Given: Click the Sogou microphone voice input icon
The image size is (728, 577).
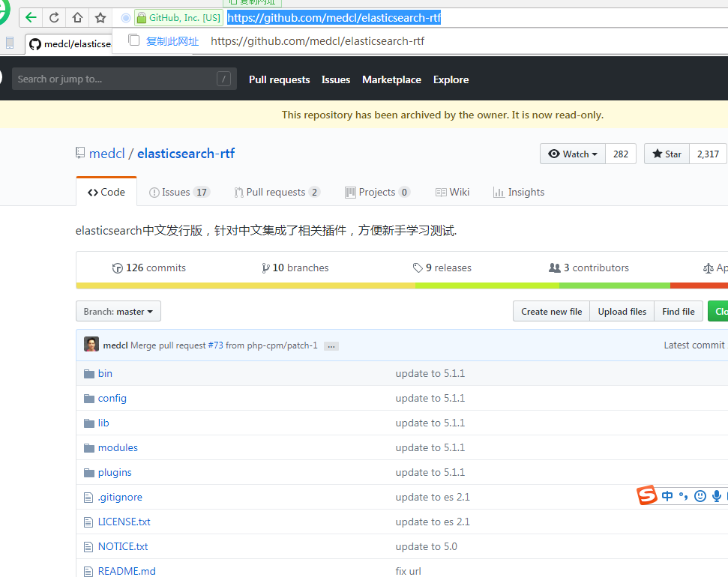Looking at the screenshot, I should pos(717,495).
